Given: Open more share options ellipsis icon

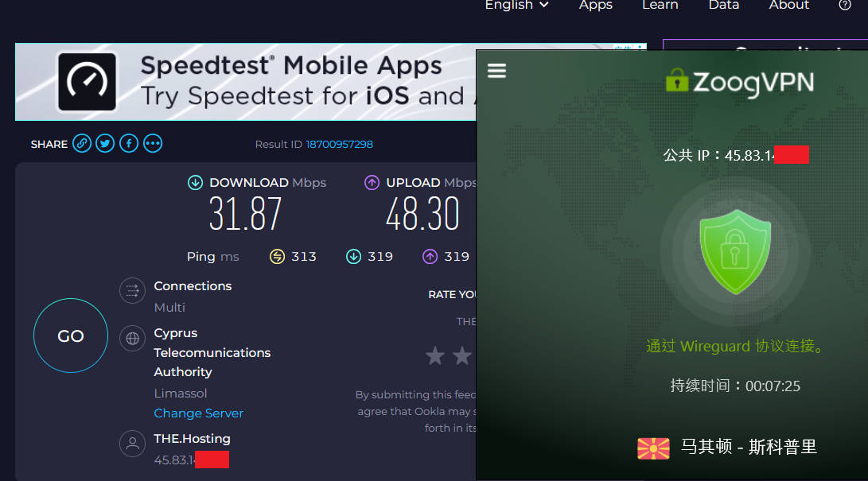Looking at the screenshot, I should coord(153,144).
